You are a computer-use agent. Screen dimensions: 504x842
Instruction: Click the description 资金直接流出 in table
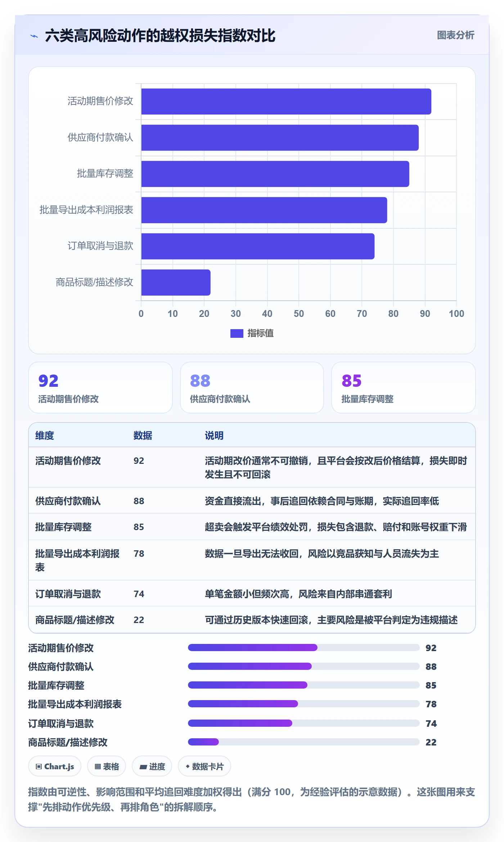pyautogui.click(x=322, y=501)
